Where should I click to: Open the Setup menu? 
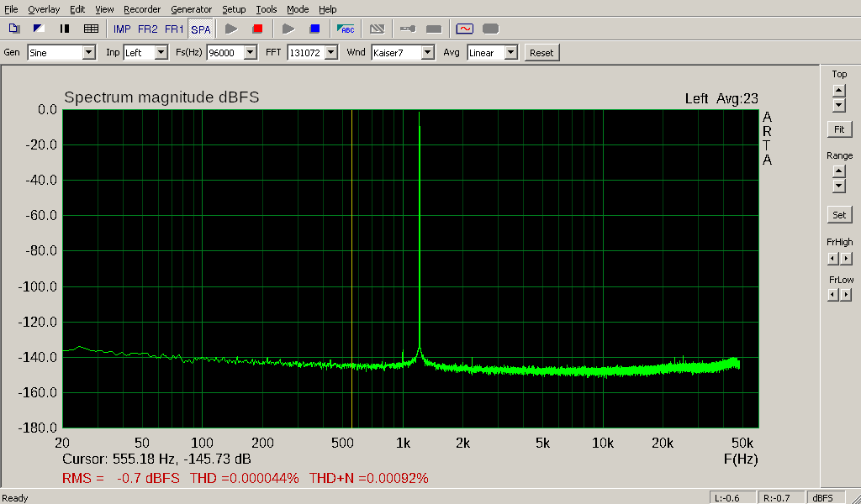[234, 9]
